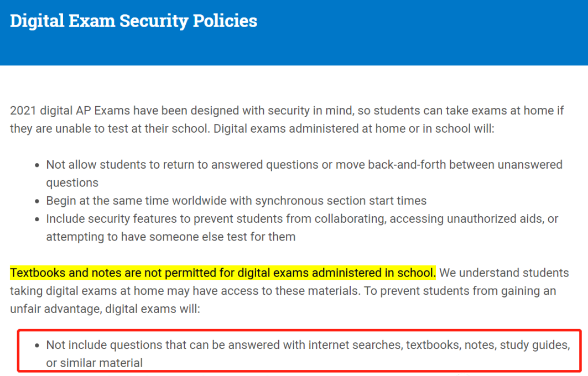Click the word 'collaborating' in the third bullet

tap(350, 219)
